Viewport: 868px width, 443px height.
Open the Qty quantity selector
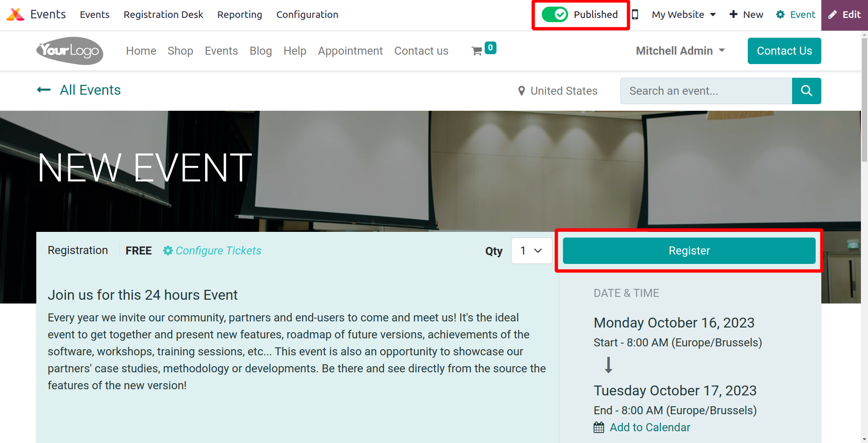[531, 251]
